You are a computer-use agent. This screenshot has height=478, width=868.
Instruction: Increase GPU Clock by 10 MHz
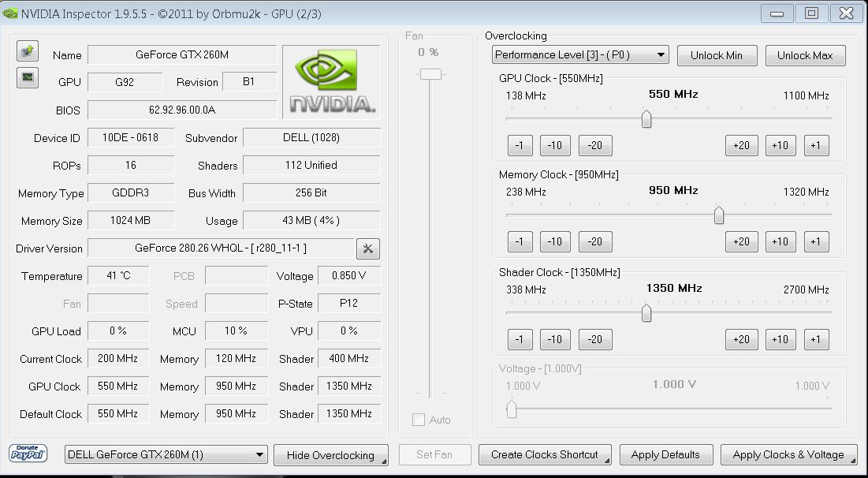[780, 145]
